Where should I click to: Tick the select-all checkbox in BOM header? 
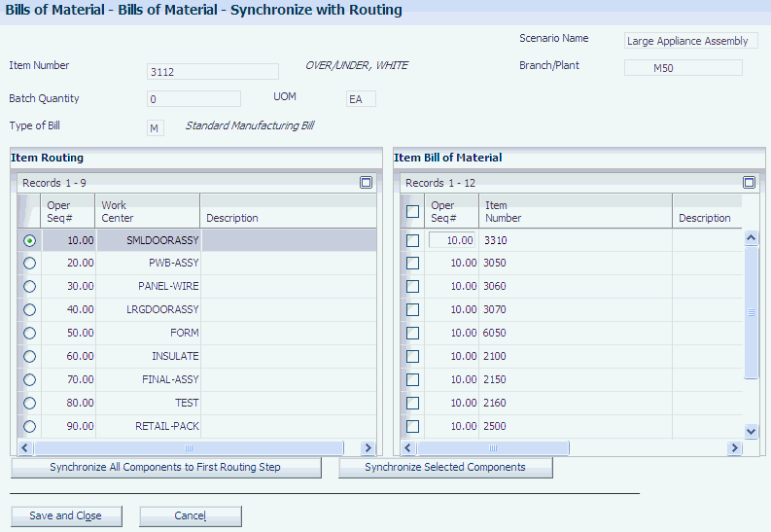tap(413, 211)
